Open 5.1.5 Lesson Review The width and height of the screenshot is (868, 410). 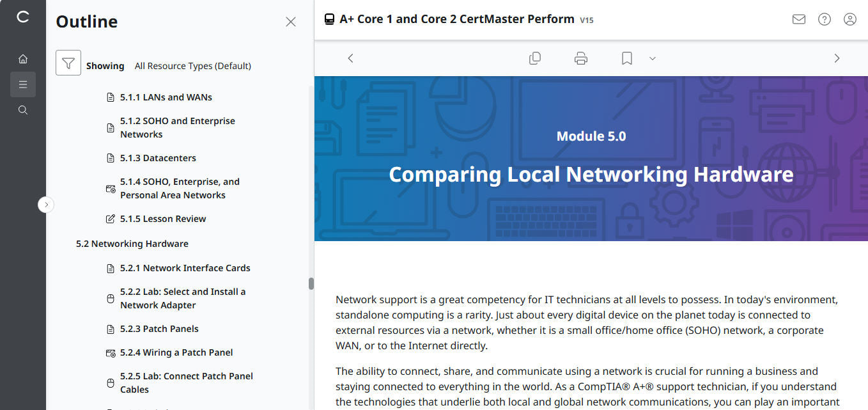(x=163, y=218)
